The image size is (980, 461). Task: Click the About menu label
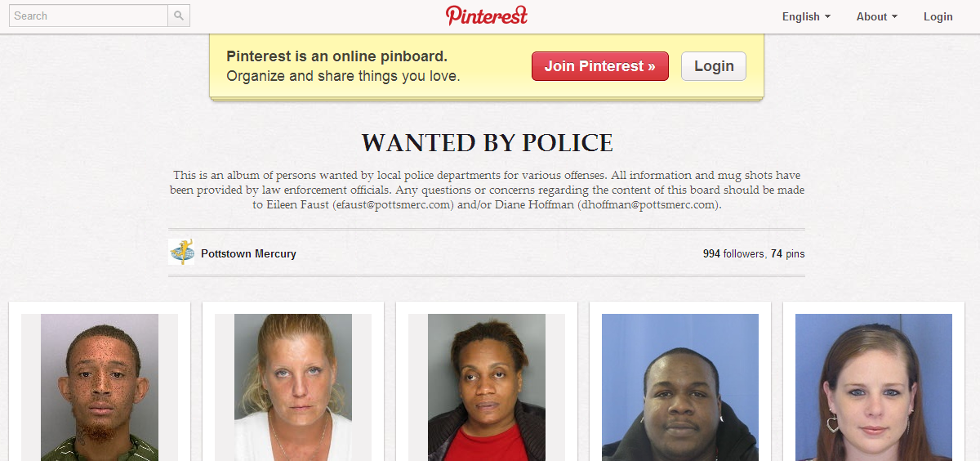[x=871, y=16]
